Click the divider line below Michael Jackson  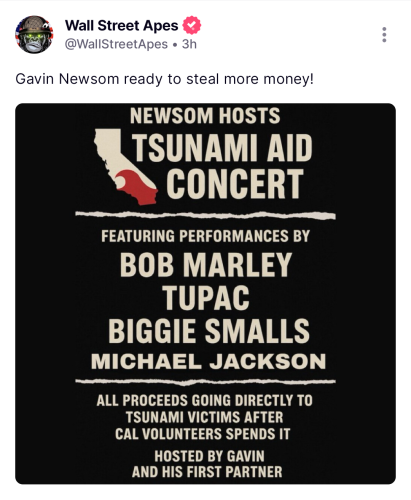[x=205, y=382]
